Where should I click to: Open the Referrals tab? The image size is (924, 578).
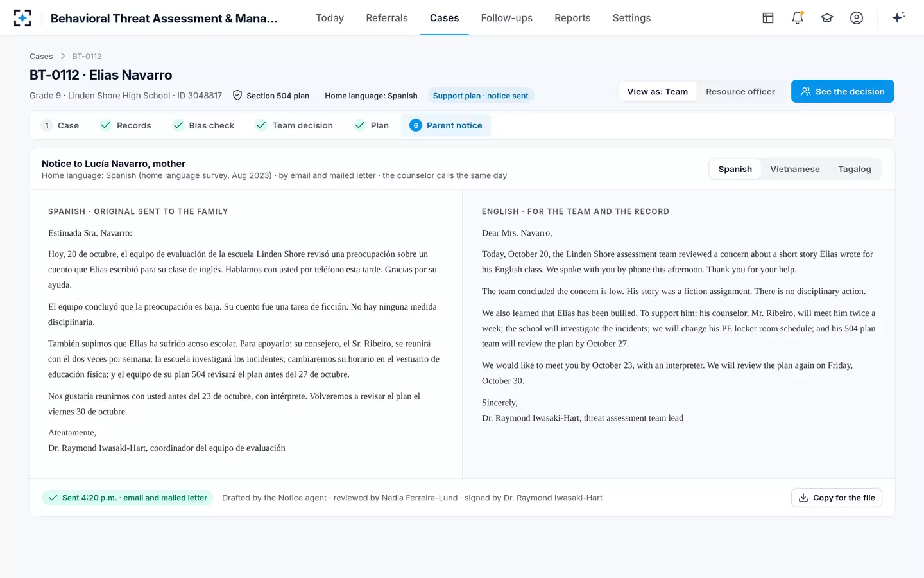click(x=387, y=18)
